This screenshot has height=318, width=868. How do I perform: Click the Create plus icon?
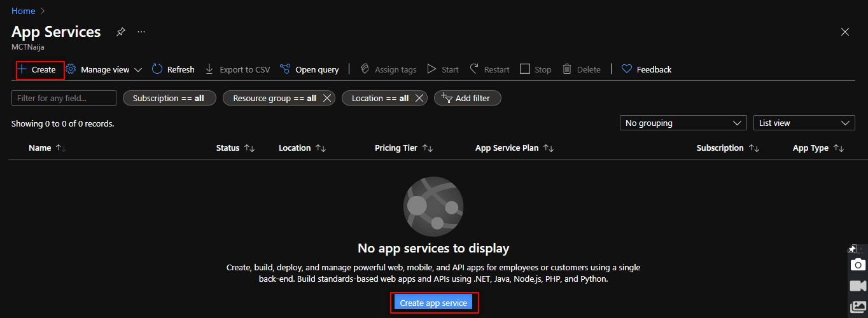point(22,69)
